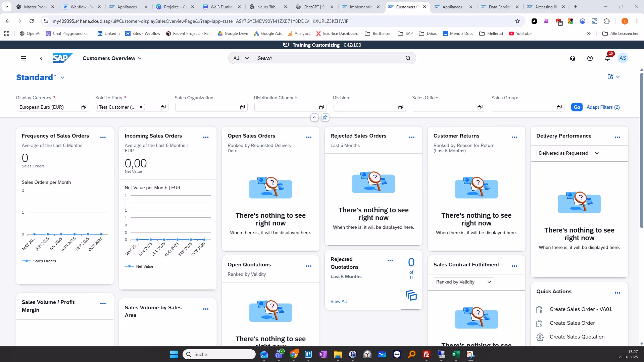
Task: Open the share/export icon
Action: coord(610,77)
